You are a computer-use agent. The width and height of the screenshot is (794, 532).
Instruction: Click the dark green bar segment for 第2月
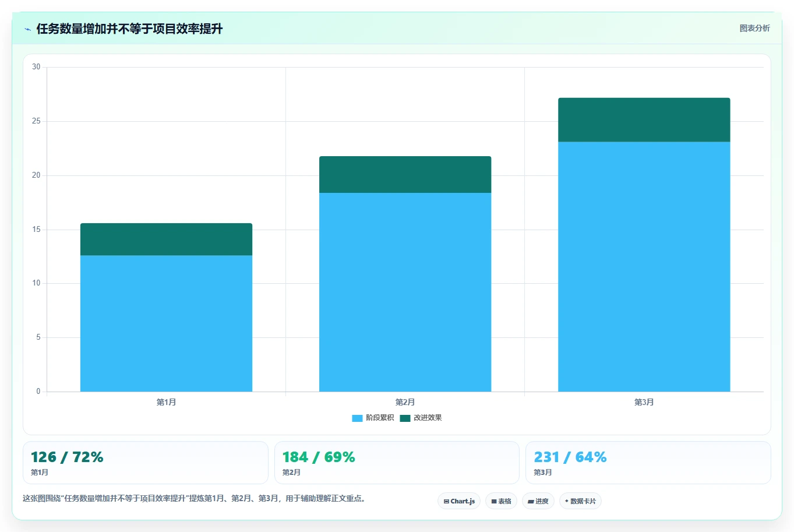coord(405,174)
